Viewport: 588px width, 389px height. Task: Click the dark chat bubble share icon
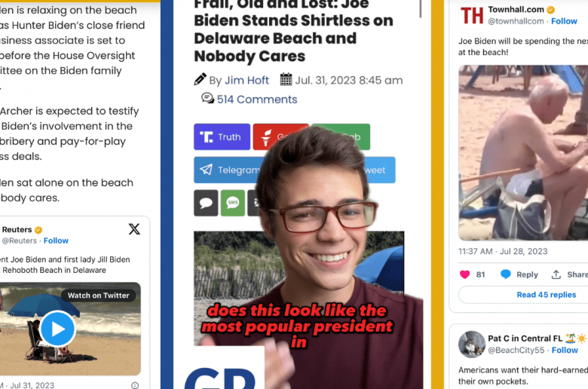[x=206, y=203]
